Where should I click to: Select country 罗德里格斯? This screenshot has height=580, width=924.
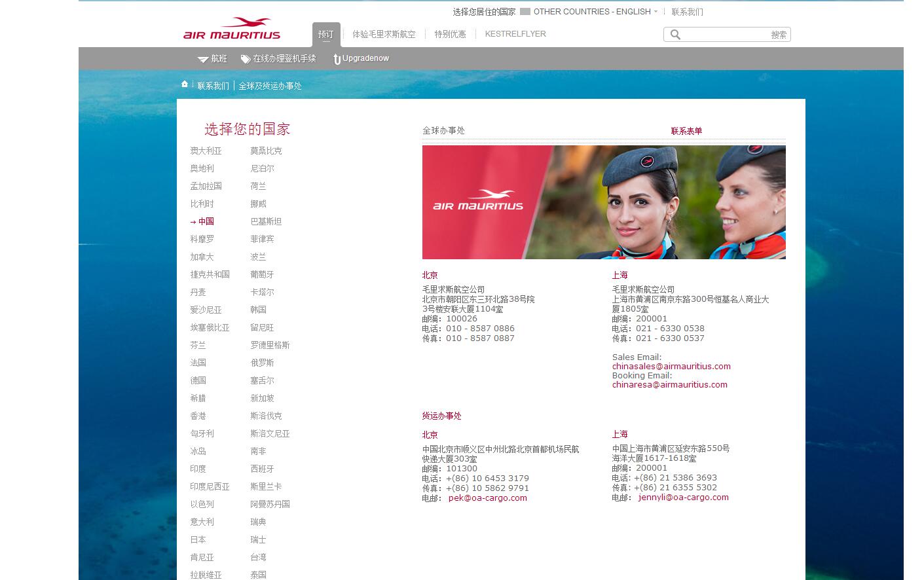click(270, 345)
